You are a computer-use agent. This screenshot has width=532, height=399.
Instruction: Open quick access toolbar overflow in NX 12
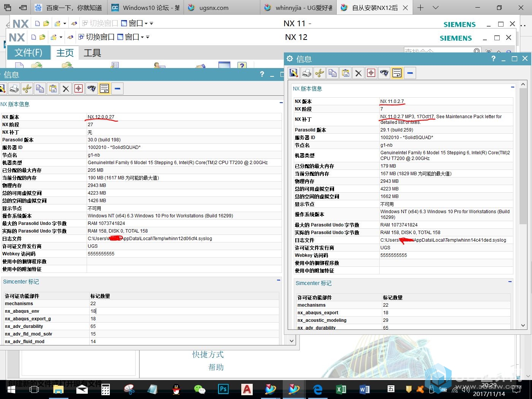(x=147, y=37)
